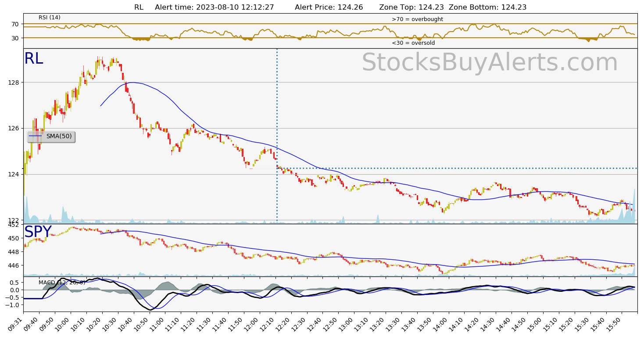This screenshot has width=644, height=337.
Task: Click the horizontal dotted zone price line
Action: pyautogui.click(x=457, y=168)
